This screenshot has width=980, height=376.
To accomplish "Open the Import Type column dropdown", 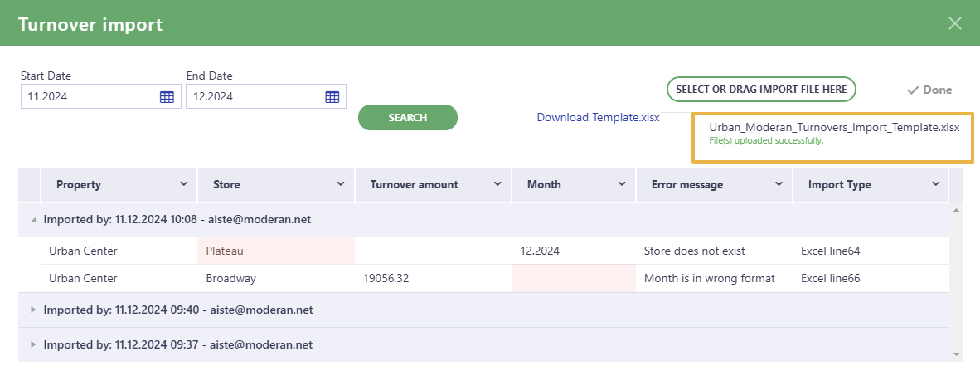I will pyautogui.click(x=935, y=184).
